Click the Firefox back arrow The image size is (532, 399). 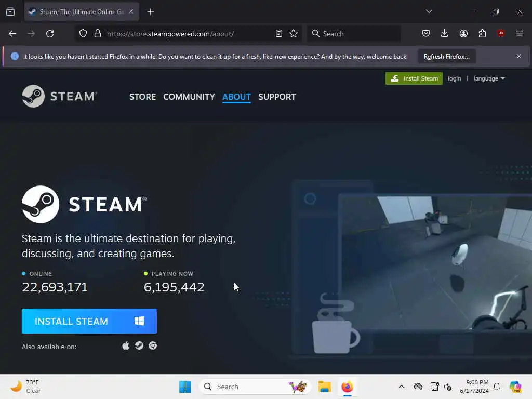point(12,34)
